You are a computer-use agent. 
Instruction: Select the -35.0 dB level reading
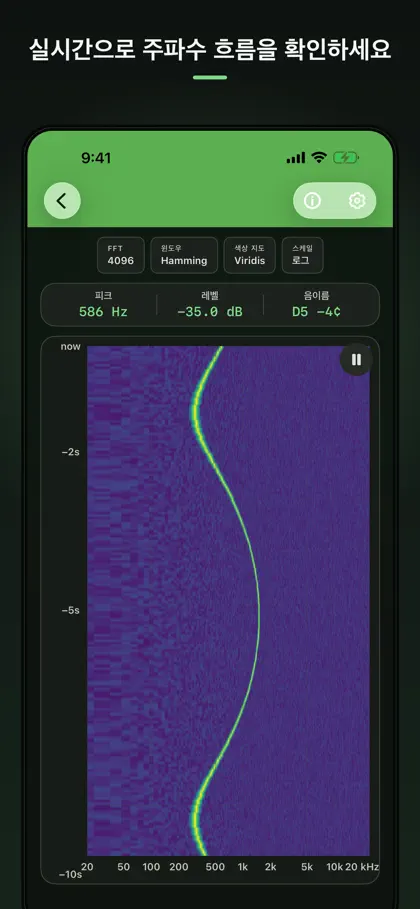point(209,312)
